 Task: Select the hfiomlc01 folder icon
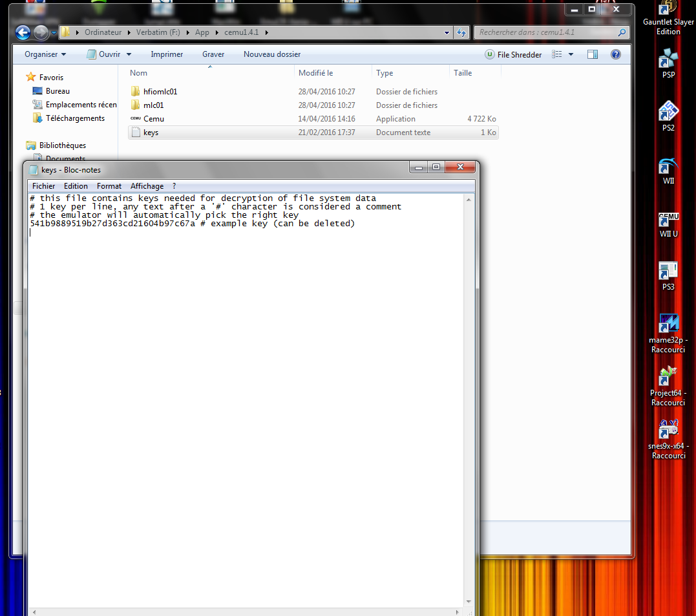pos(135,92)
